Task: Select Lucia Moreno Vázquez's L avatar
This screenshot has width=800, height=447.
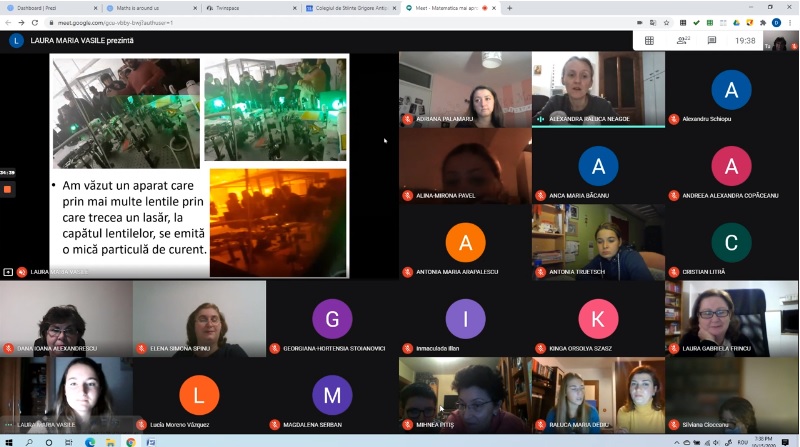Action: tap(199, 395)
